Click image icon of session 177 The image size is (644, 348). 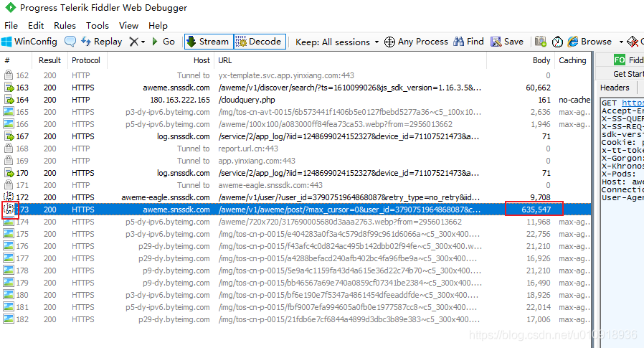point(8,258)
